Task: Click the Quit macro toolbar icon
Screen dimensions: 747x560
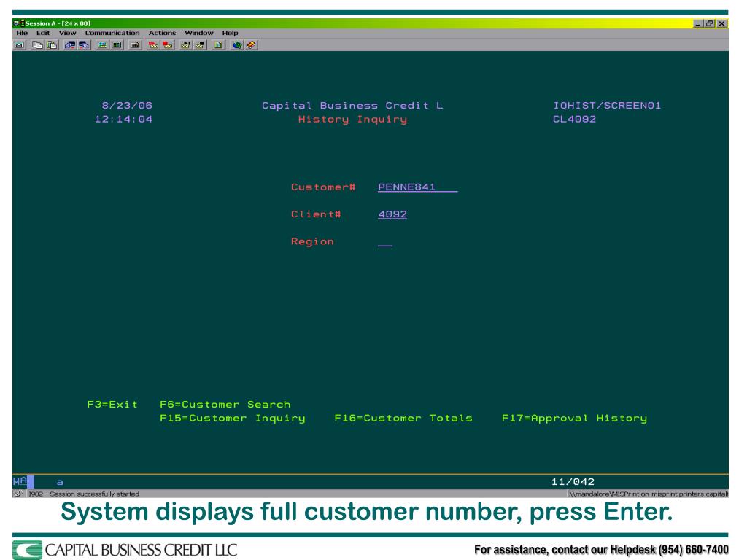Action: 200,45
